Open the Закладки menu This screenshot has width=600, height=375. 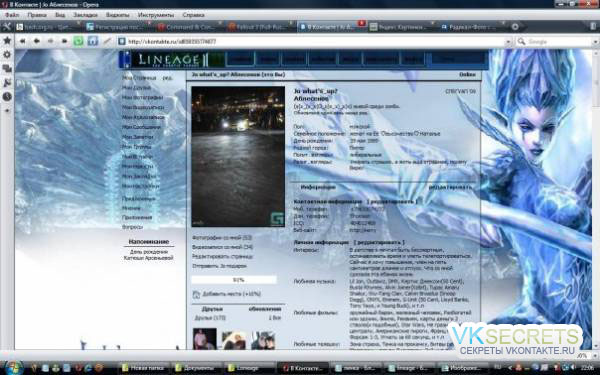(x=85, y=15)
